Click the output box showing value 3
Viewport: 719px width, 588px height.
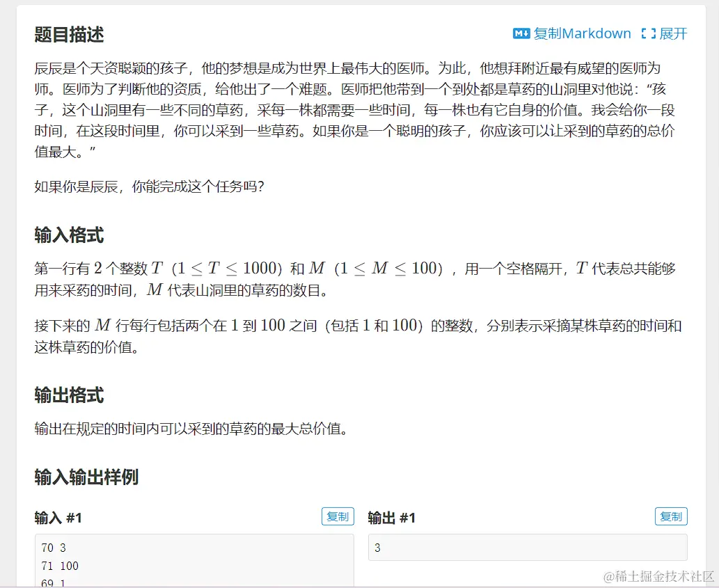[x=526, y=548]
